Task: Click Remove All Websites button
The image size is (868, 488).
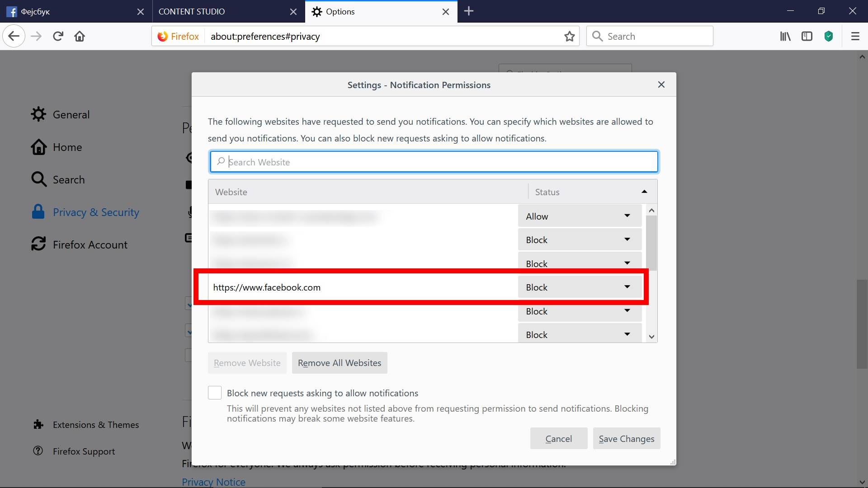Action: (339, 363)
